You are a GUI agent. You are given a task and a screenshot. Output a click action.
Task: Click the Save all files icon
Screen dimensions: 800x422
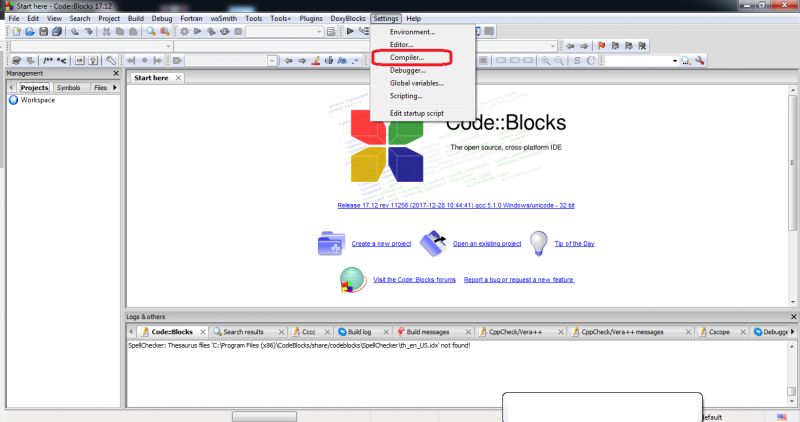[x=57, y=32]
